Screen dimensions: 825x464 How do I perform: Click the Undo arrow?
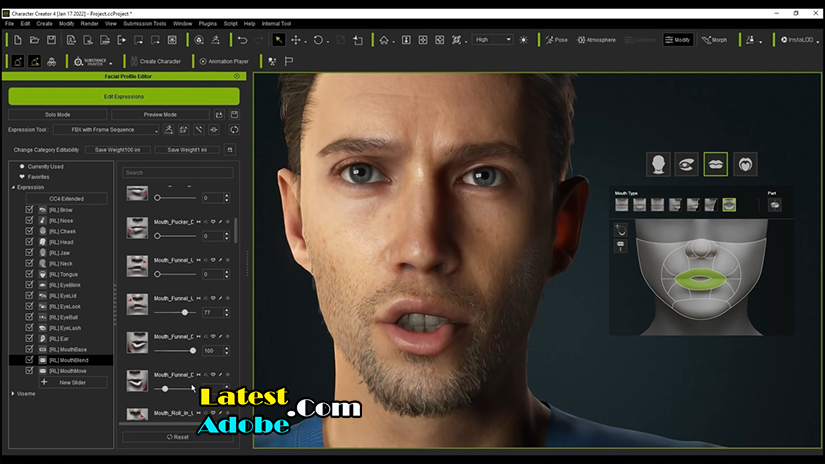tap(243, 40)
